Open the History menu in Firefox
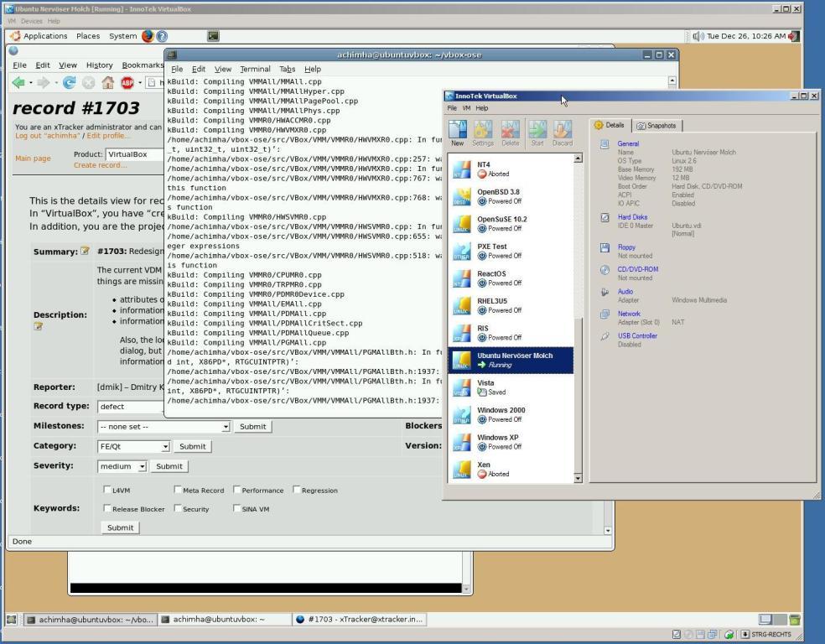 [x=100, y=65]
